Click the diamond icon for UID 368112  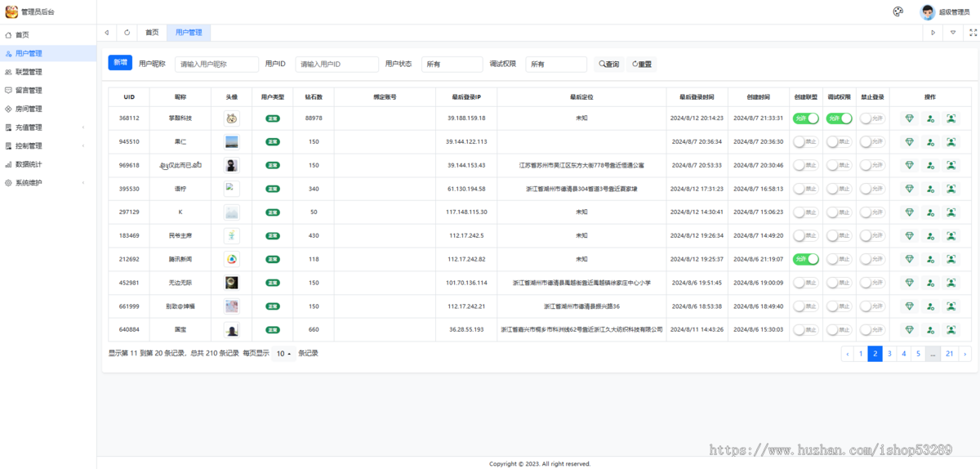click(x=911, y=118)
